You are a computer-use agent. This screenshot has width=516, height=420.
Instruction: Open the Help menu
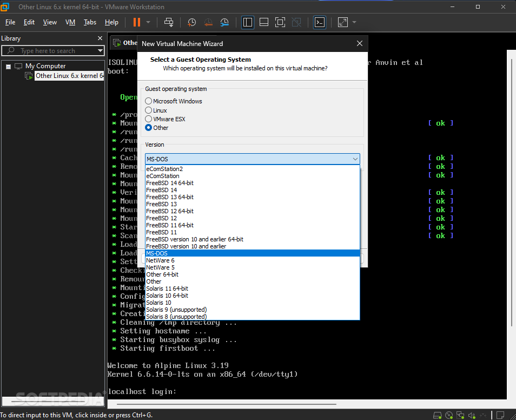tap(111, 22)
